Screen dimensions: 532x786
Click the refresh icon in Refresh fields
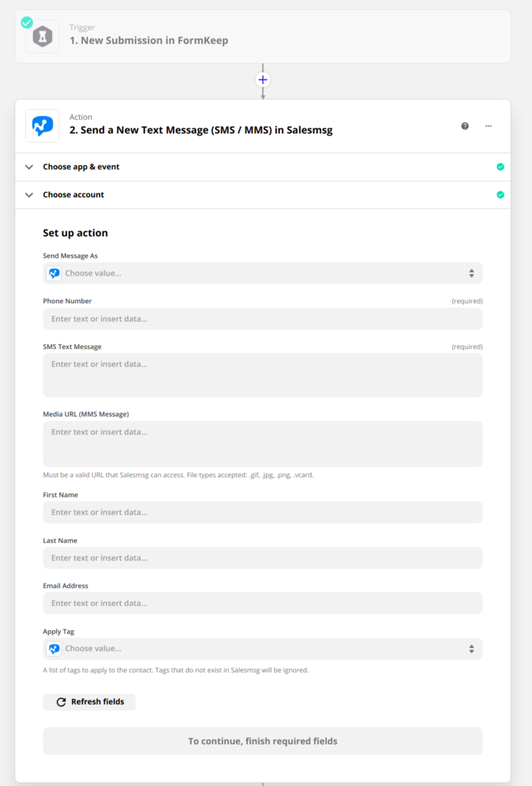pos(61,702)
